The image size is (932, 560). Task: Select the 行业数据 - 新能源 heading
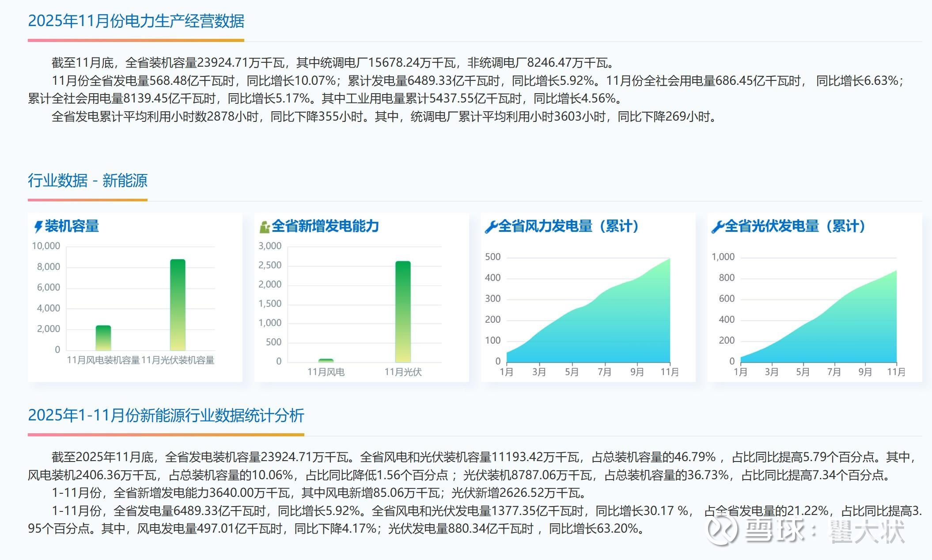[87, 181]
